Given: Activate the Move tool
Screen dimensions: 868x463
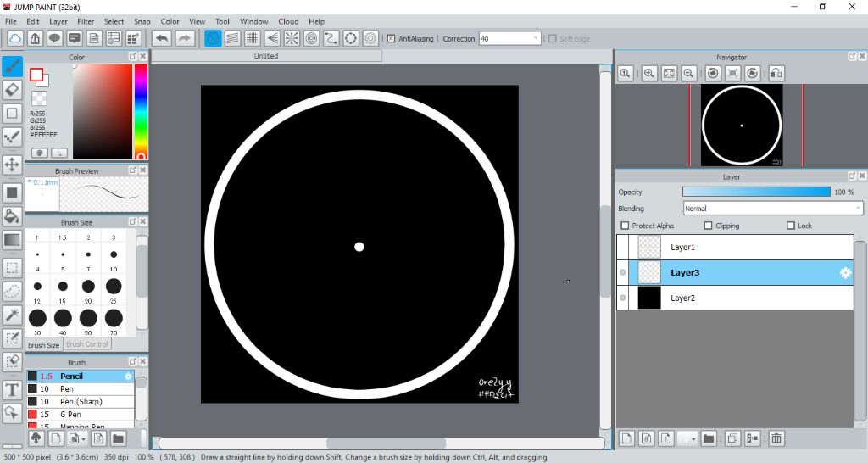Looking at the screenshot, I should click(12, 165).
